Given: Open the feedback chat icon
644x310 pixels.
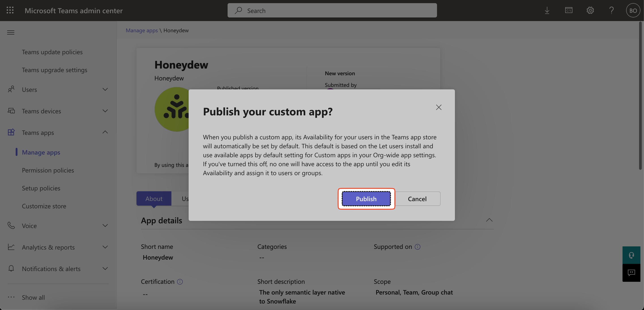Looking at the screenshot, I should click(x=631, y=273).
